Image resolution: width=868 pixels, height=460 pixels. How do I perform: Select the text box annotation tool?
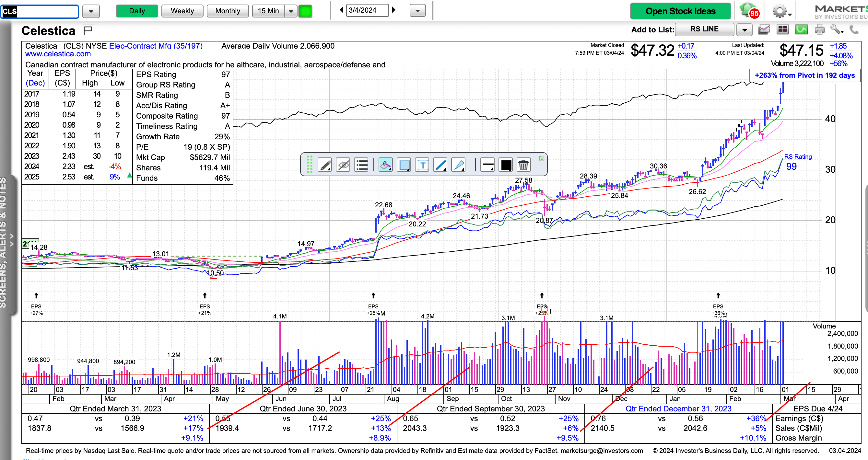coord(422,165)
